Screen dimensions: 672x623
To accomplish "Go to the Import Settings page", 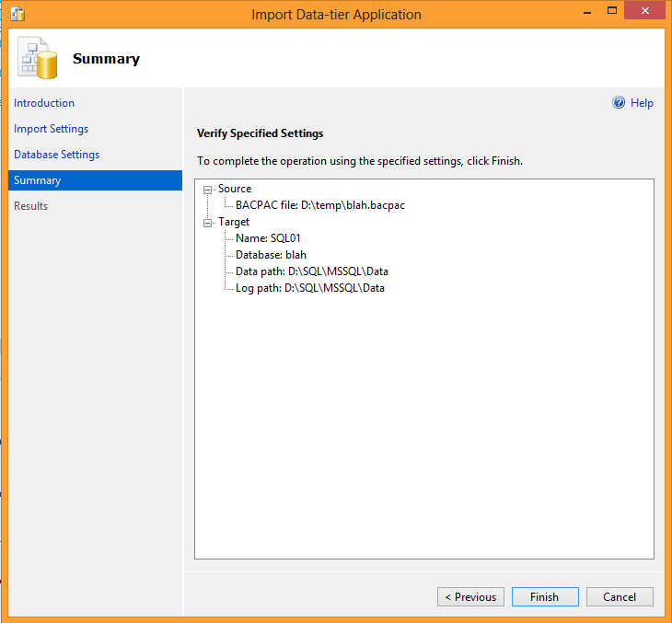I will (x=52, y=129).
